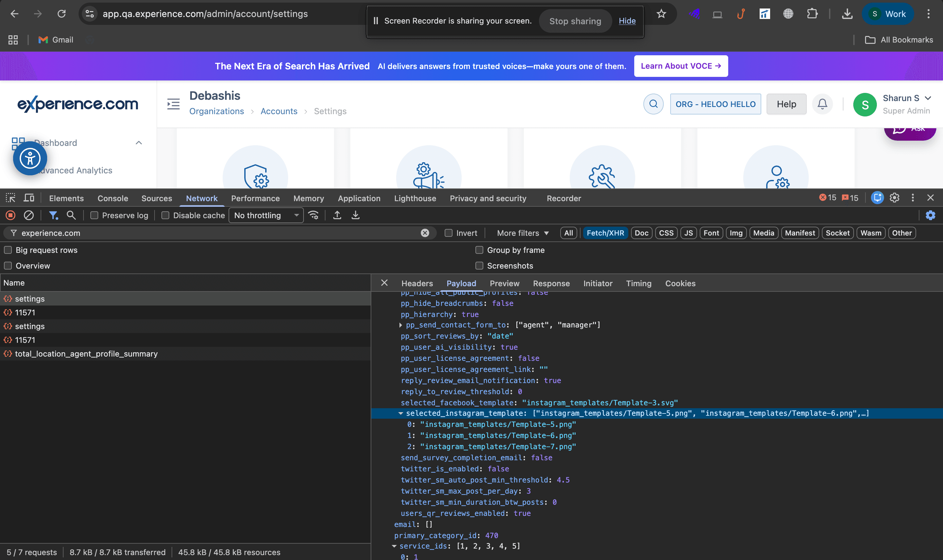
Task: Open the network search magnifier
Action: coord(71,215)
